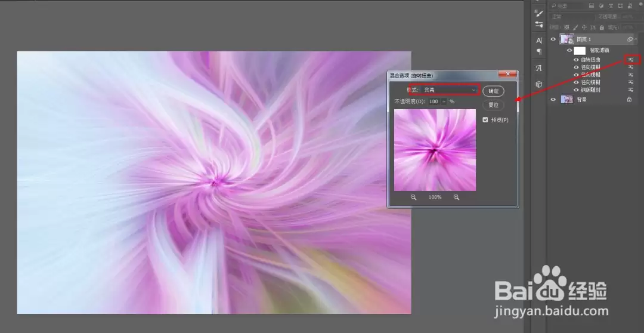Screen dimensions: 644x333
Task: Open the Glyphs panel icon
Action: point(539,68)
